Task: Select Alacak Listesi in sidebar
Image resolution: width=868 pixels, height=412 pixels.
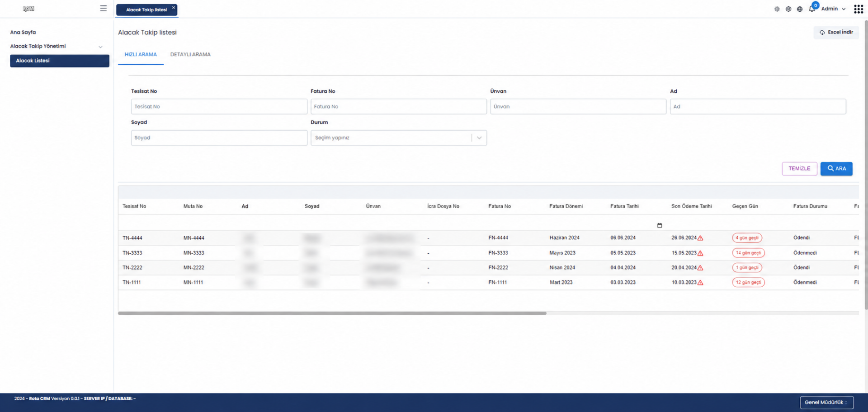Action: point(60,61)
